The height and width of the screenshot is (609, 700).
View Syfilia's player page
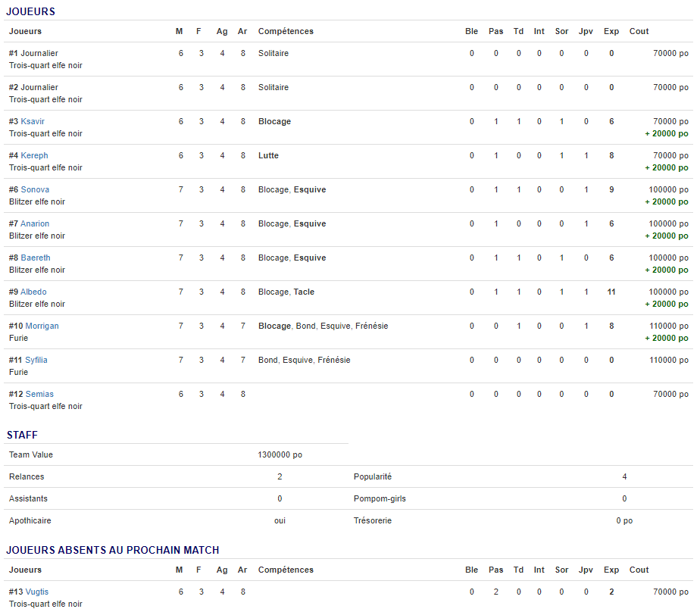36,360
